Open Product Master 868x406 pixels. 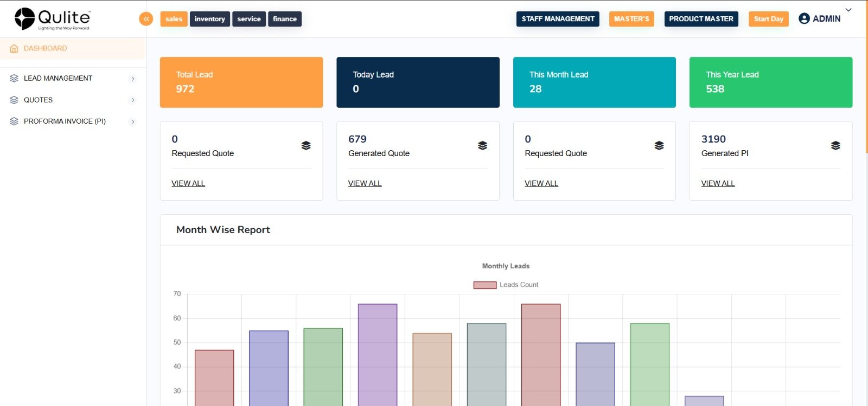pyautogui.click(x=701, y=19)
